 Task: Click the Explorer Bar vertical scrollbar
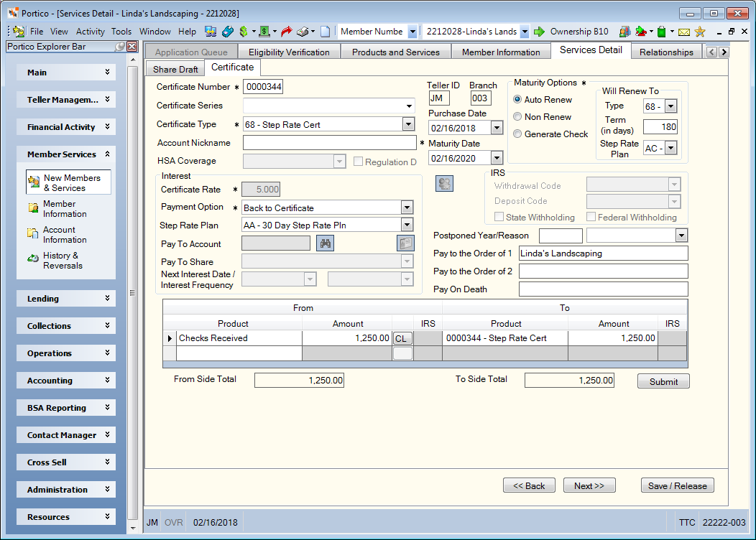click(133, 293)
